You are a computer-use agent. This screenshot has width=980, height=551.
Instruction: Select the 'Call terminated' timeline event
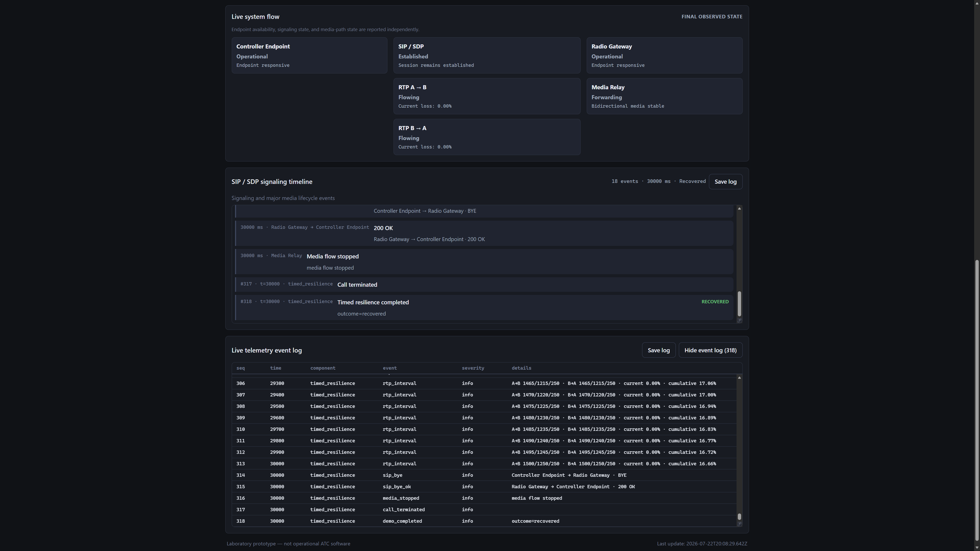484,284
